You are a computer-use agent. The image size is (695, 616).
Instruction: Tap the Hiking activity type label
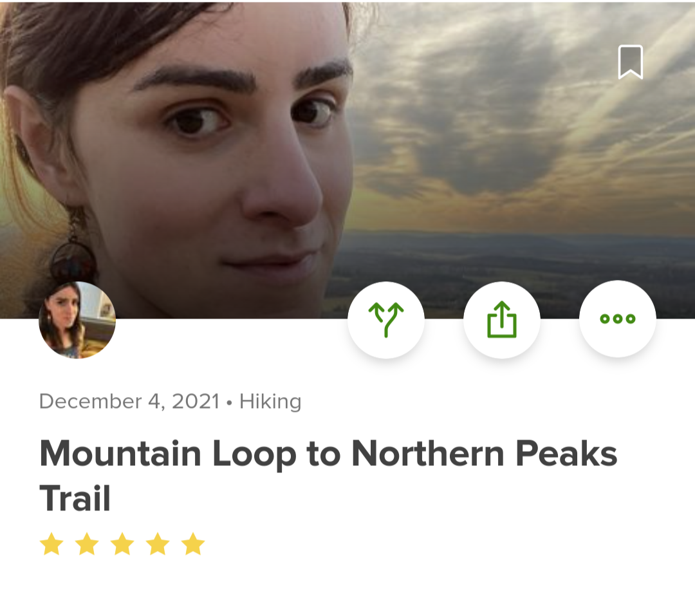coord(270,402)
